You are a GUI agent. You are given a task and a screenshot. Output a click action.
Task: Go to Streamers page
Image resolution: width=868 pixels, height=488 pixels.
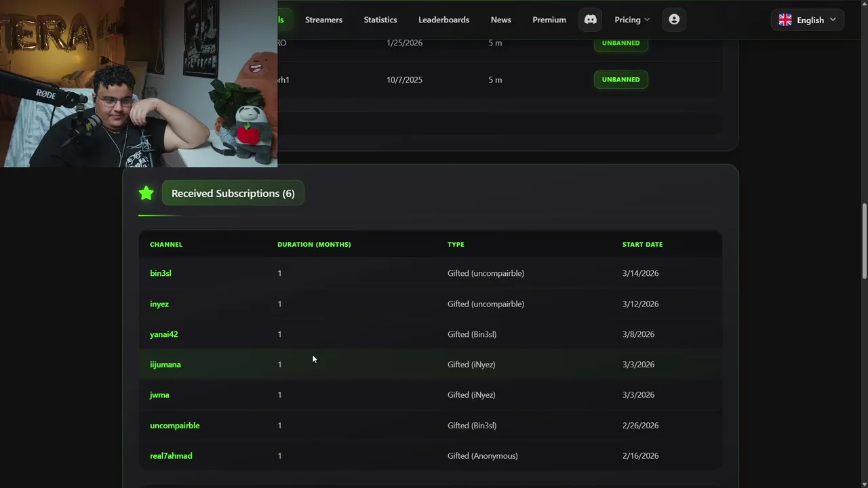pyautogui.click(x=323, y=20)
